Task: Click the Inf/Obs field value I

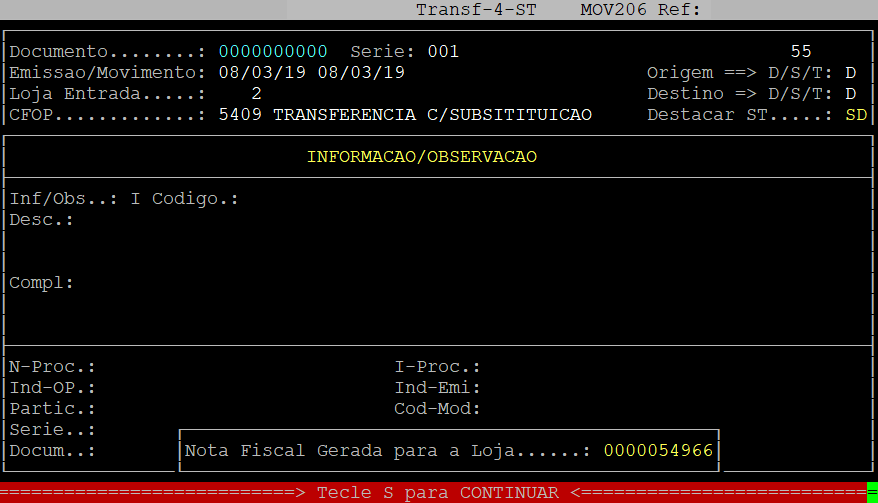Action: pos(136,198)
